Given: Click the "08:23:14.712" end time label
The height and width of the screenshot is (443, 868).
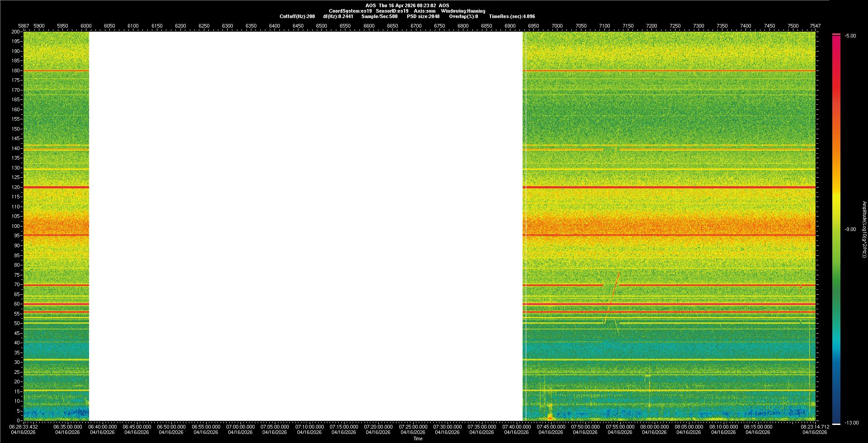Looking at the screenshot, I should pyautogui.click(x=815, y=426).
